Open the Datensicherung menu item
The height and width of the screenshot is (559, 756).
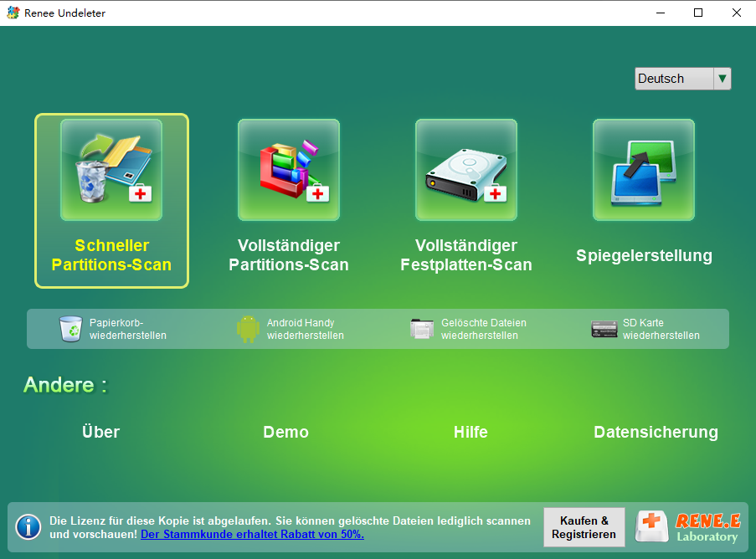656,433
